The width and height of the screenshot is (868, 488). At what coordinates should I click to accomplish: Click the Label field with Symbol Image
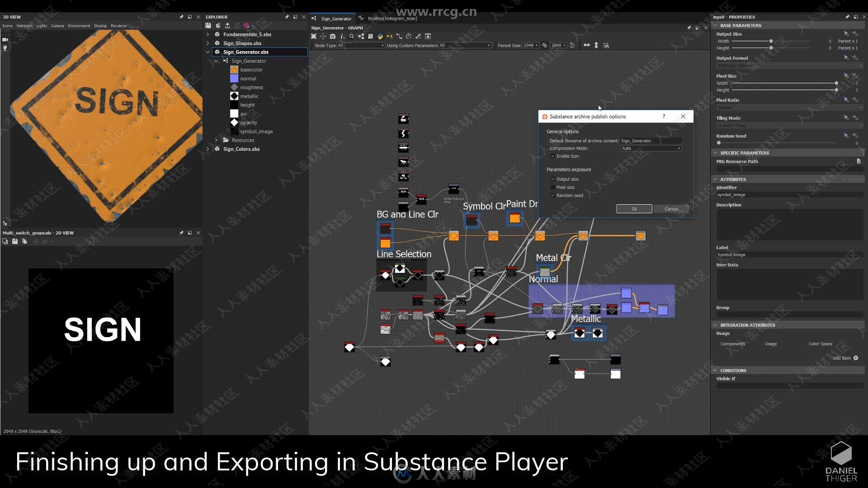pos(789,255)
